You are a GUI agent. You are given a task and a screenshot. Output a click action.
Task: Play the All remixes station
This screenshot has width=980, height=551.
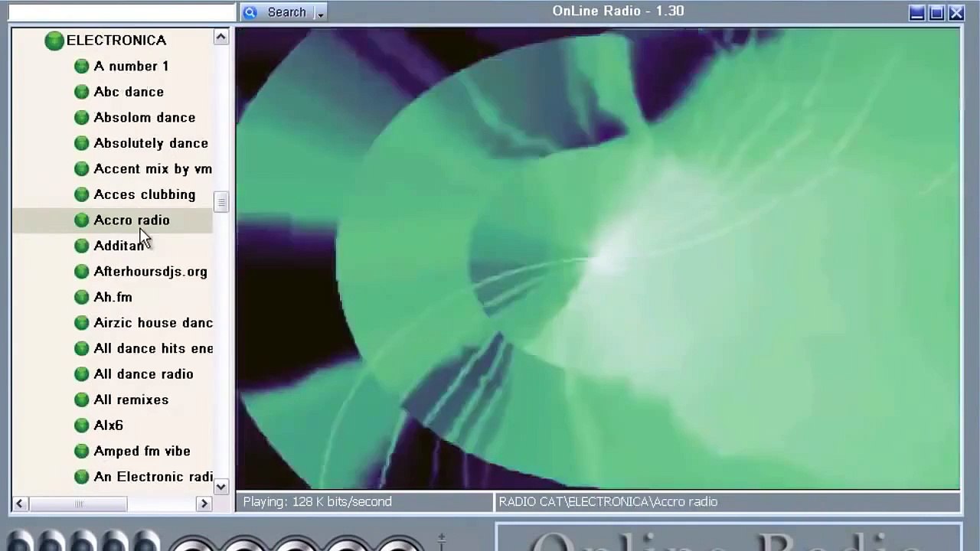131,399
